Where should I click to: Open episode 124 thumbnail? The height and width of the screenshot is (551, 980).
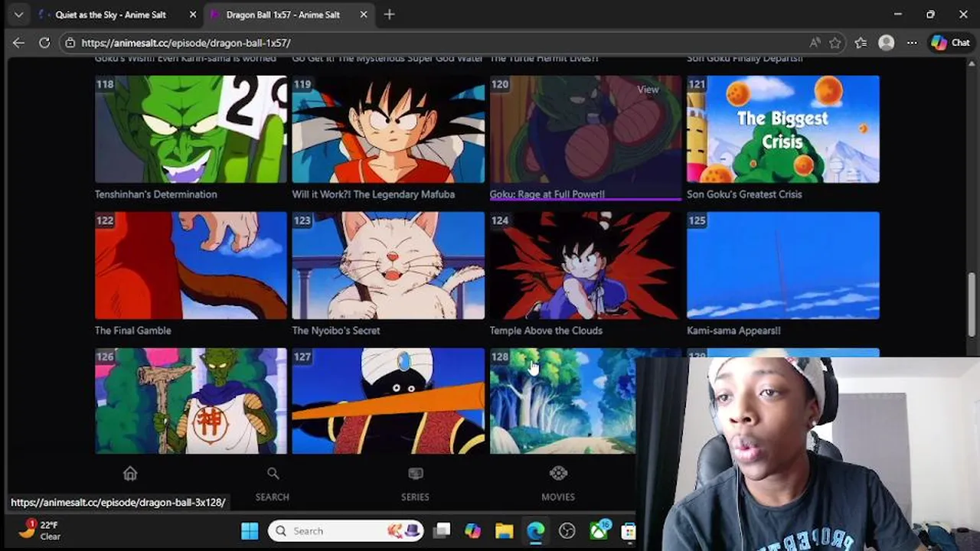tap(586, 265)
